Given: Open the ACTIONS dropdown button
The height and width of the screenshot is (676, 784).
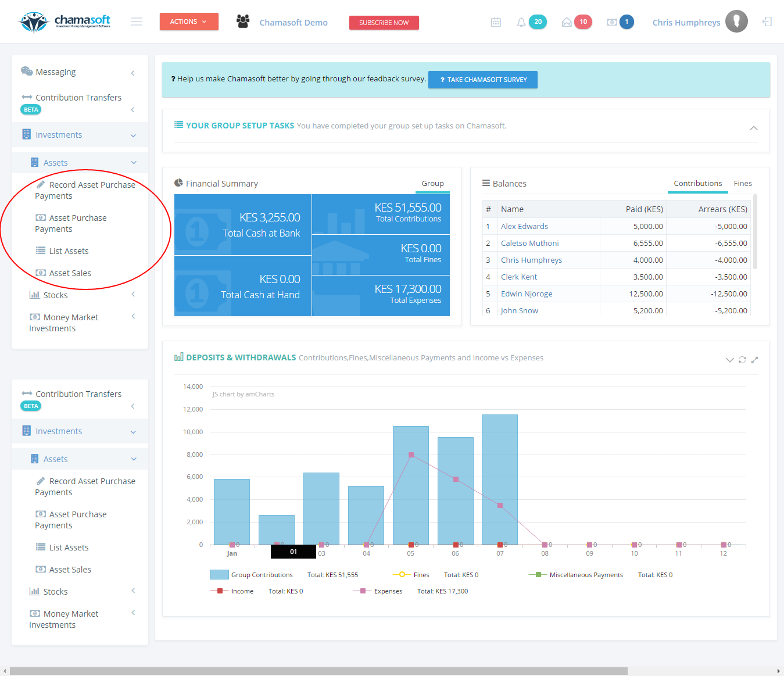Looking at the screenshot, I should tap(189, 22).
